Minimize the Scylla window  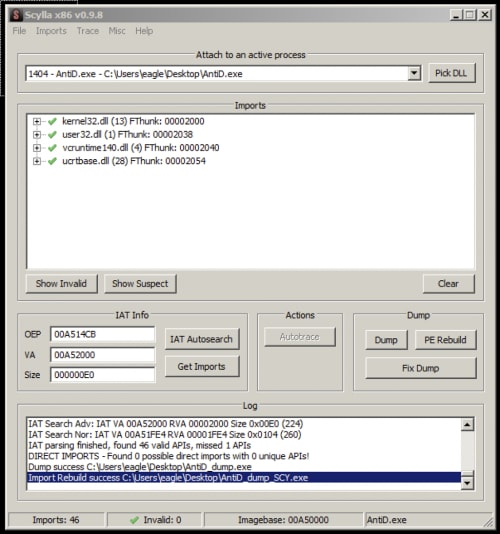[456, 15]
